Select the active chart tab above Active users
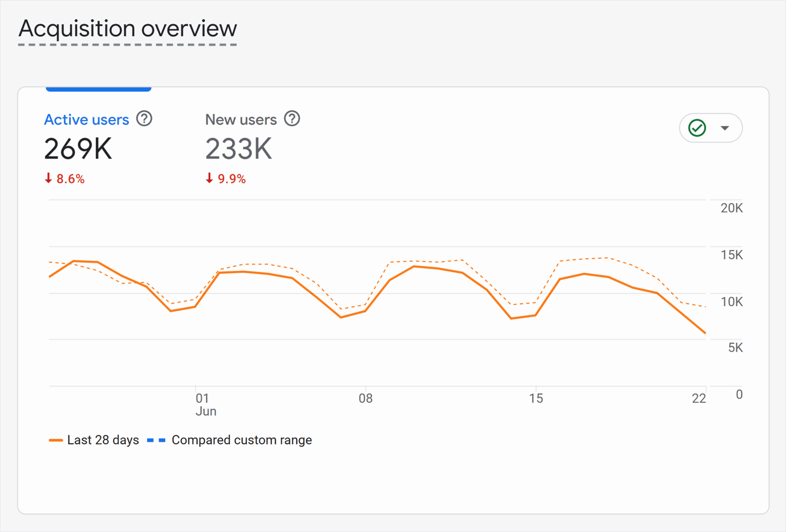 pyautogui.click(x=98, y=89)
